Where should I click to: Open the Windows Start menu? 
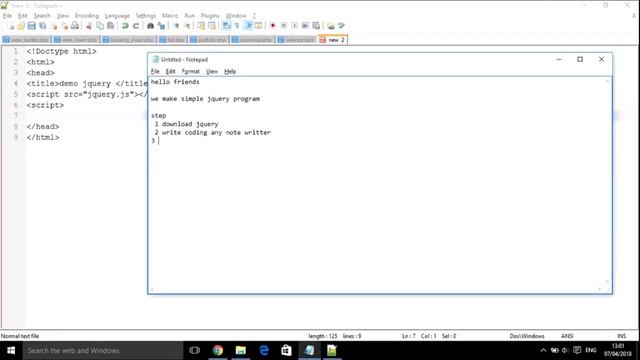pyautogui.click(x=11, y=351)
